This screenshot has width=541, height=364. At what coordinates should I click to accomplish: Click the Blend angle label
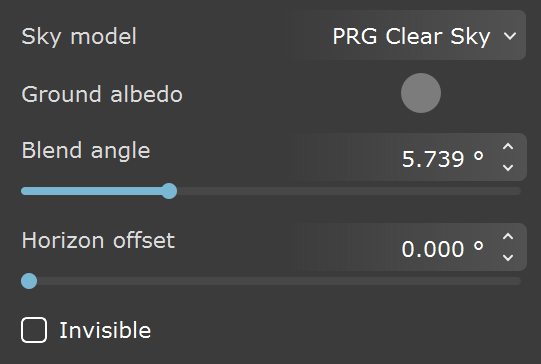click(86, 151)
